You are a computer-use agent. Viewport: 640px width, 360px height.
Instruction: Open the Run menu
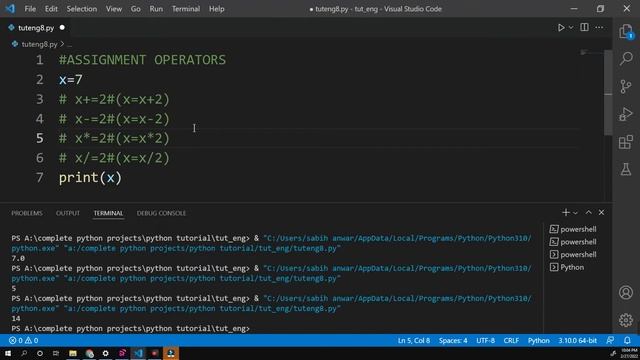[x=156, y=9]
